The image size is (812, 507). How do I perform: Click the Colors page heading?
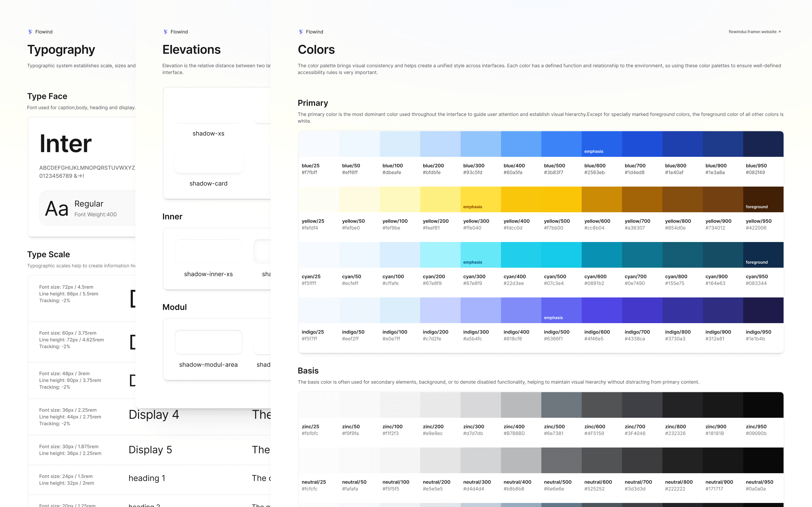pyautogui.click(x=316, y=50)
